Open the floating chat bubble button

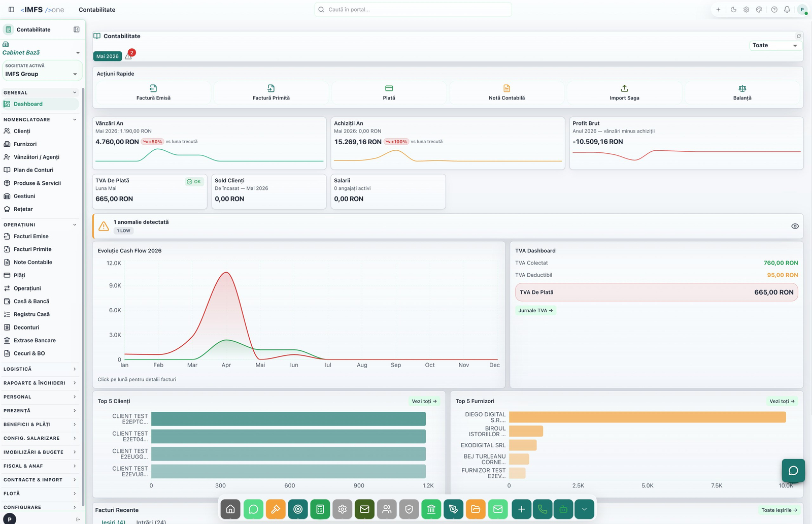click(793, 471)
